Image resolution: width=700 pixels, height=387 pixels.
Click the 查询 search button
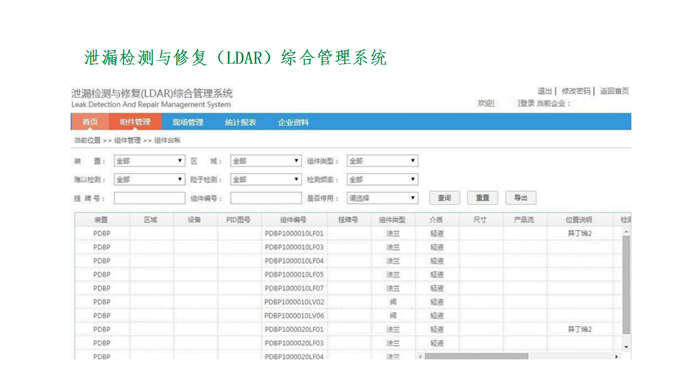coord(445,198)
